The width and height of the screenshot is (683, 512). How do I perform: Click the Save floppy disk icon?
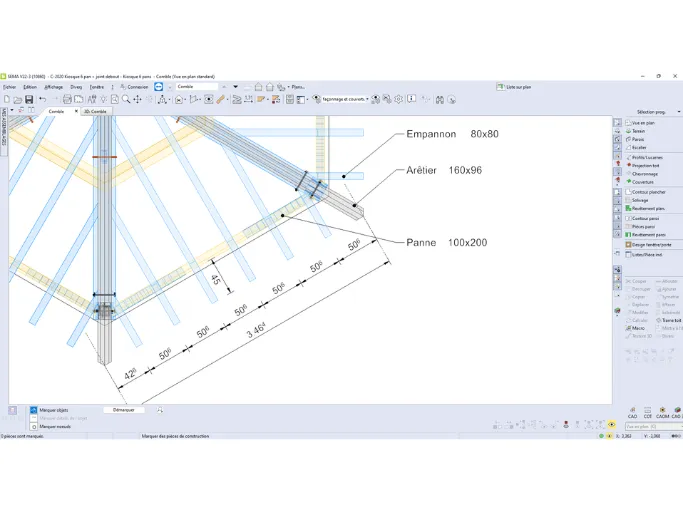[29, 100]
